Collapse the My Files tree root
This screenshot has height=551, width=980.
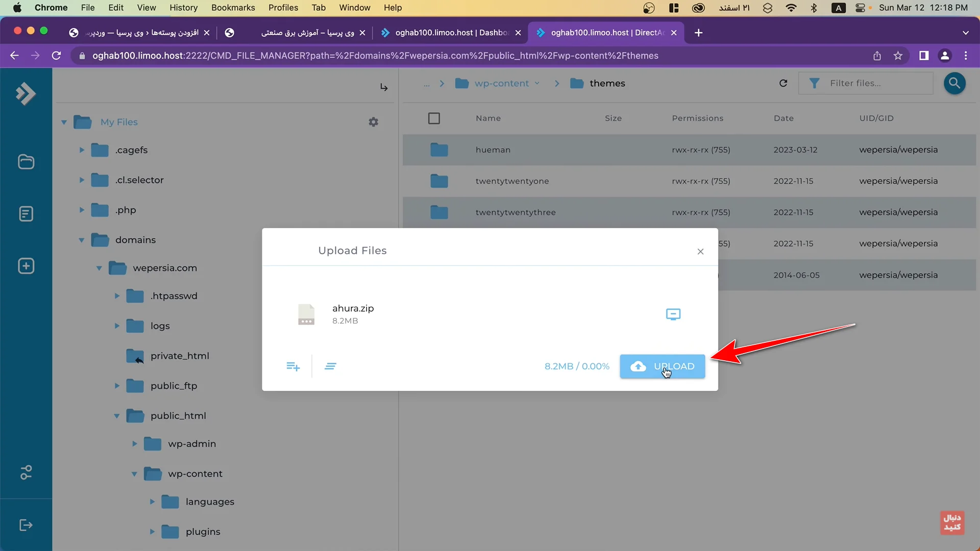(64, 122)
